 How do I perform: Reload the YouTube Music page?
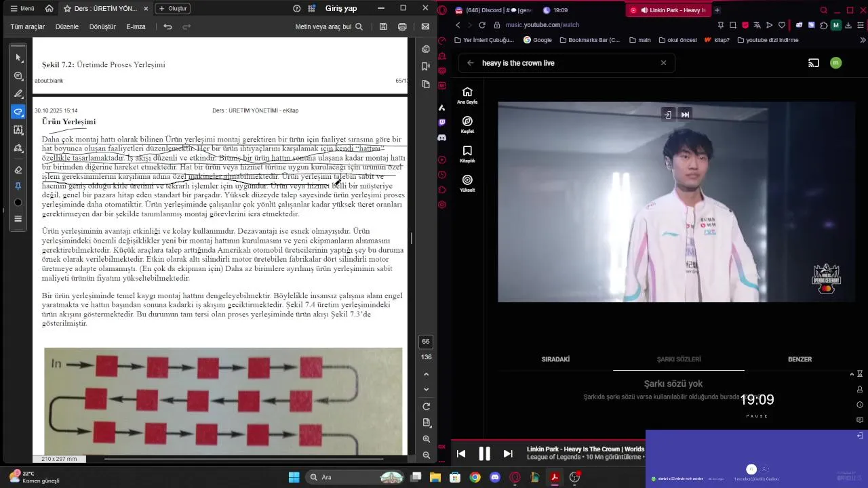click(481, 25)
